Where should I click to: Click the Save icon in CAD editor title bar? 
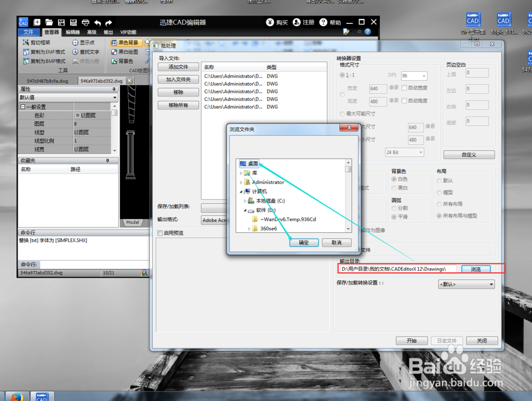coord(61,22)
